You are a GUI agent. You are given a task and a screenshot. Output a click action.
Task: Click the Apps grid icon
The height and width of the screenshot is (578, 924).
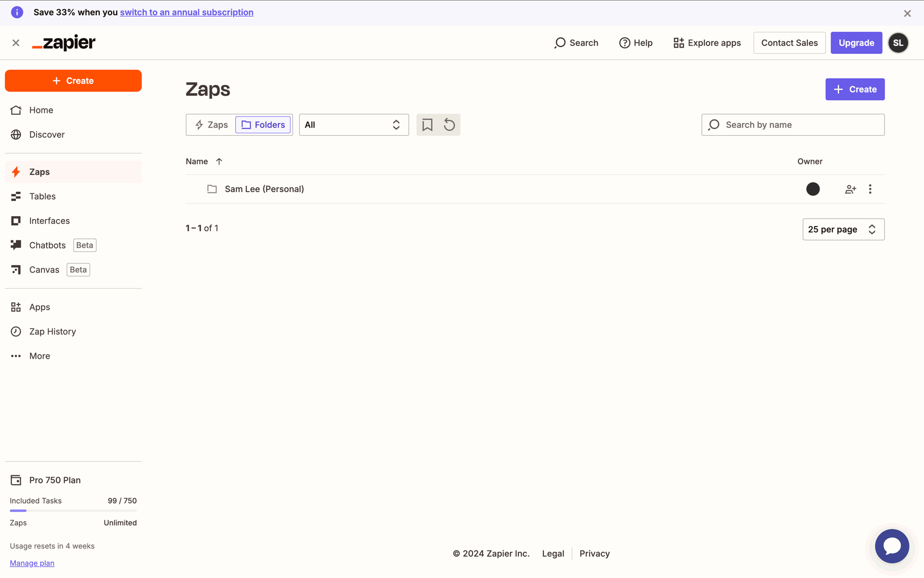16,307
